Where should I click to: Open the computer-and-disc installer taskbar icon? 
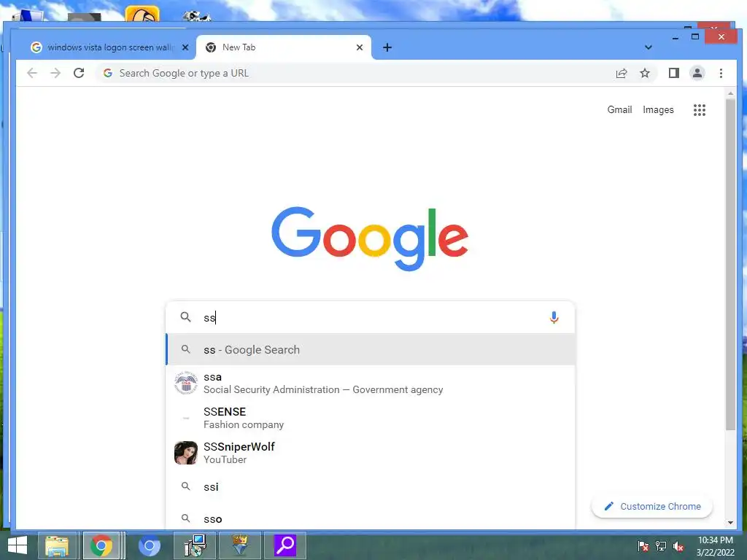(x=195, y=545)
